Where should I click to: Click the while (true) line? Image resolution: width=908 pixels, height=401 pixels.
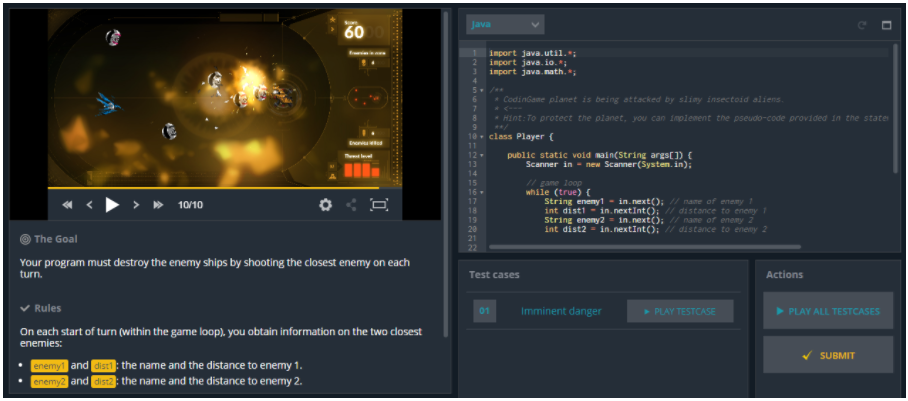point(558,192)
